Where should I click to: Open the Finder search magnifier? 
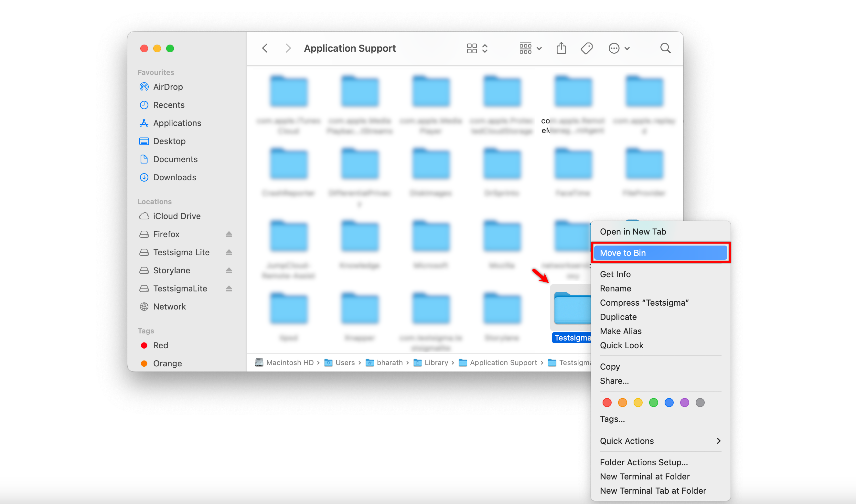(x=665, y=48)
